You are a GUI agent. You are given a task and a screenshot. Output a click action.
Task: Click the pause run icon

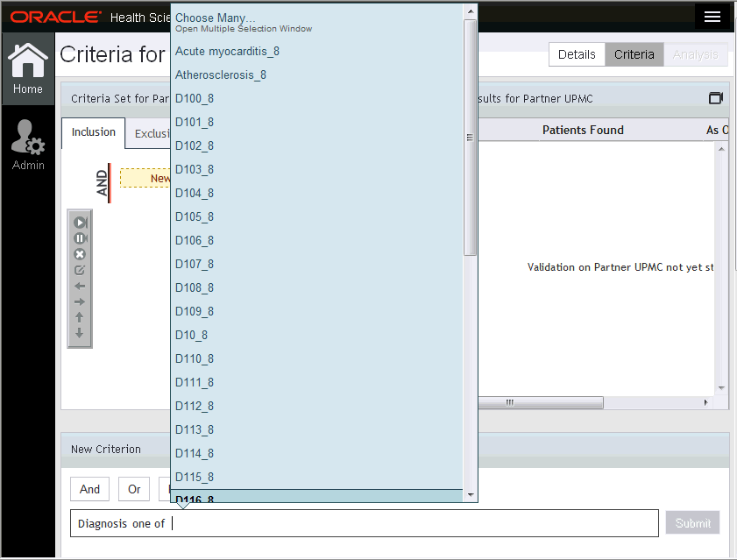(80, 238)
